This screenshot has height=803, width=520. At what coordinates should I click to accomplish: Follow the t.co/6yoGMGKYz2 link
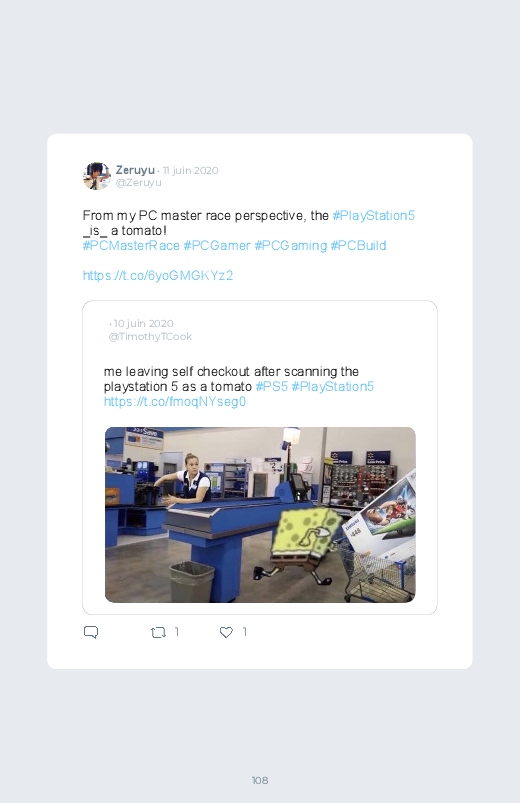[x=158, y=276]
